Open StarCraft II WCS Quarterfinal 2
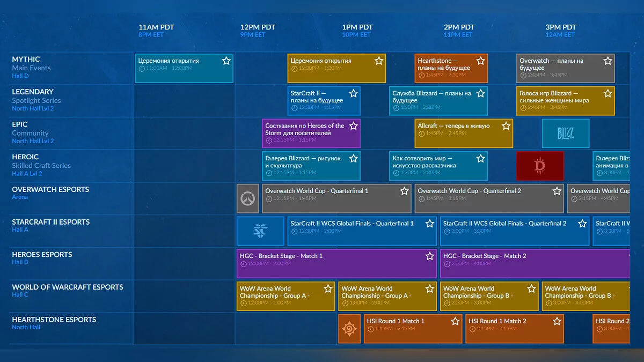644x362 pixels. pos(515,231)
